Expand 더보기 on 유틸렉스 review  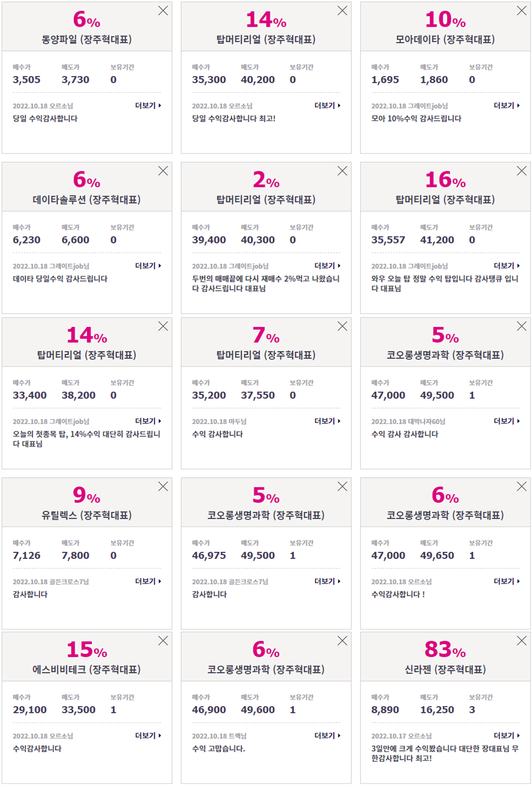click(x=148, y=582)
